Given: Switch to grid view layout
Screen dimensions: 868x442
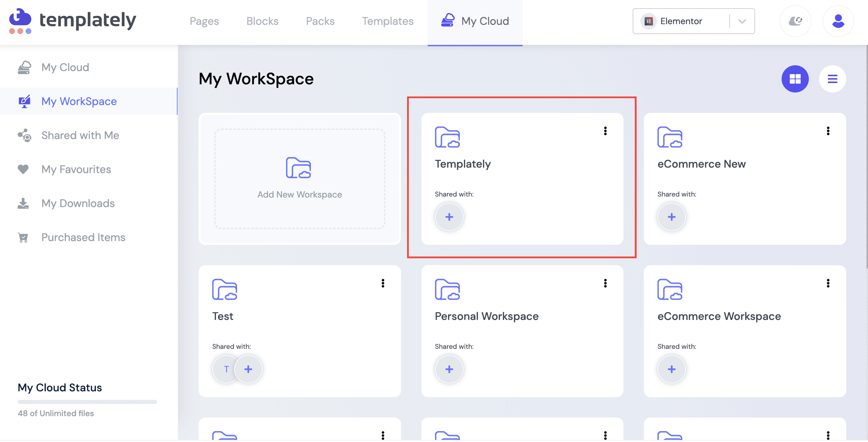Looking at the screenshot, I should pyautogui.click(x=795, y=79).
